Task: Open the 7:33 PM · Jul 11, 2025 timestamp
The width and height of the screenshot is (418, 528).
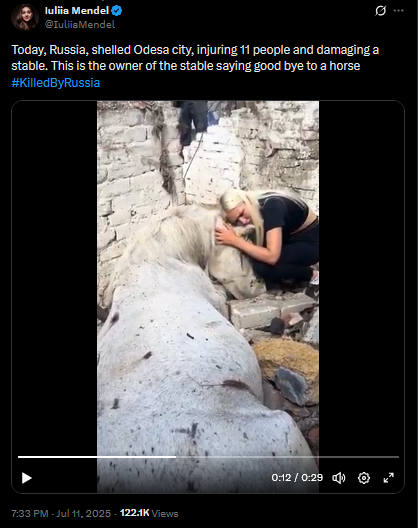Action: [x=61, y=514]
